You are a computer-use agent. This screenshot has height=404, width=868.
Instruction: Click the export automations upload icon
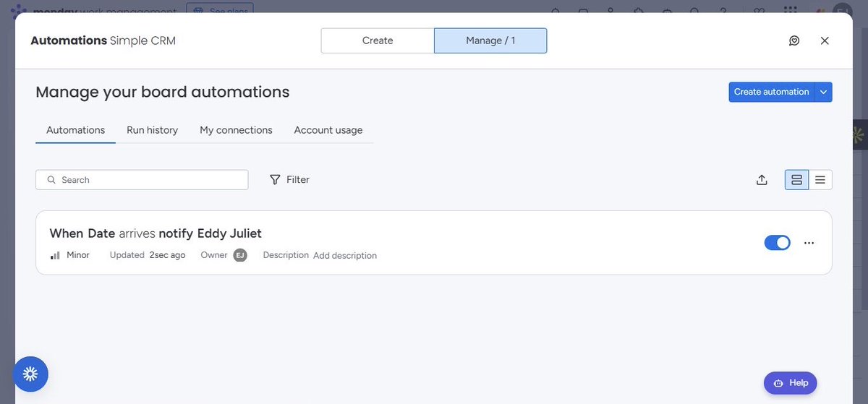tap(762, 180)
